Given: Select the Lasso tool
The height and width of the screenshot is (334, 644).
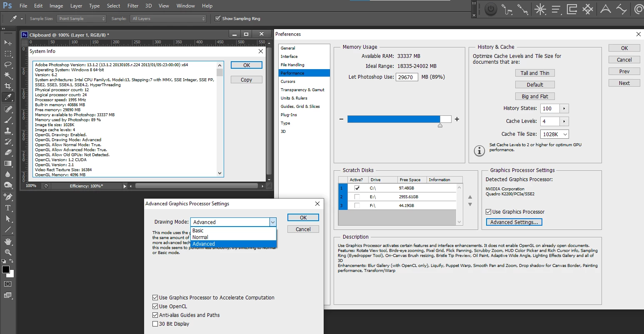Looking at the screenshot, I should click(8, 64).
